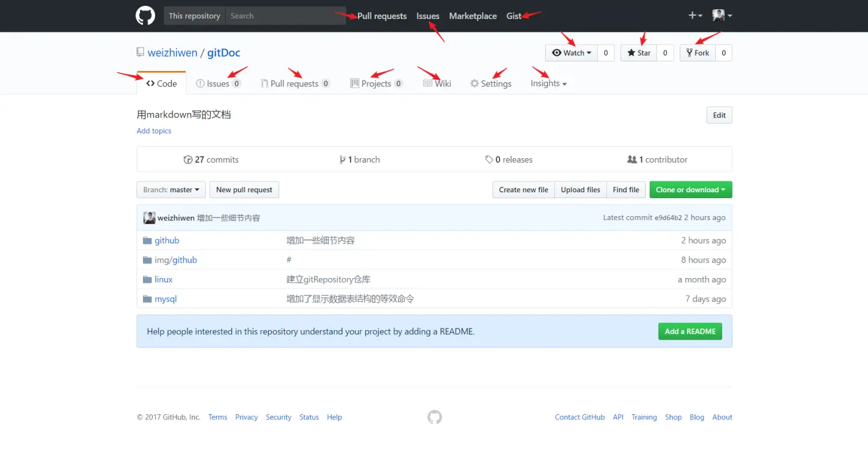Open commit message 增加了显示数据表结构的等效命令
The image size is (868, 464).
coord(350,299)
